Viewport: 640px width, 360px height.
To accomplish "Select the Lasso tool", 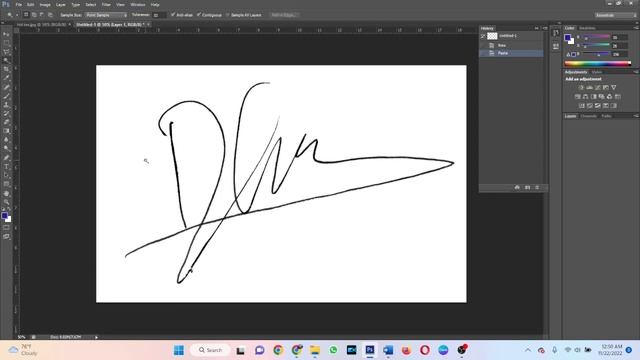I will (x=6, y=52).
